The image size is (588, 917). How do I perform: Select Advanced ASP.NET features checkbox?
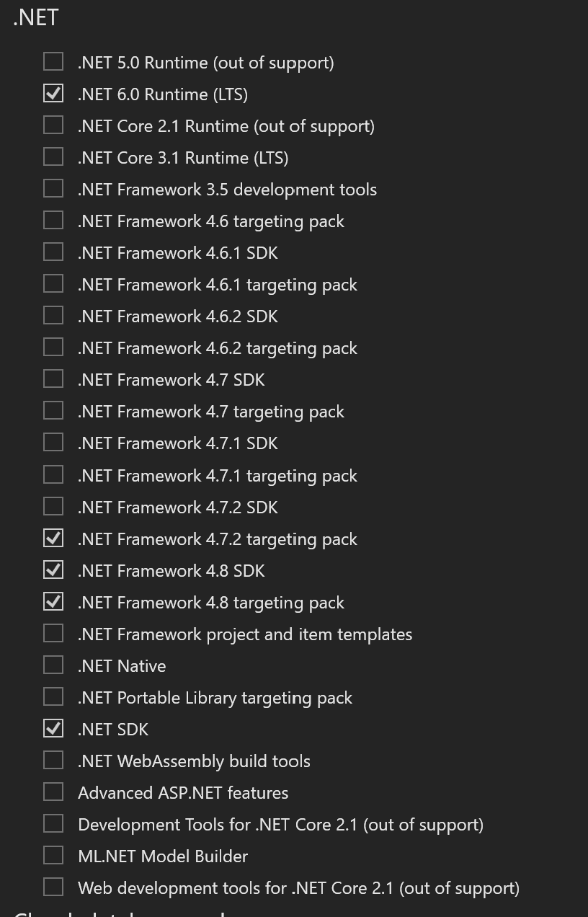coord(53,792)
